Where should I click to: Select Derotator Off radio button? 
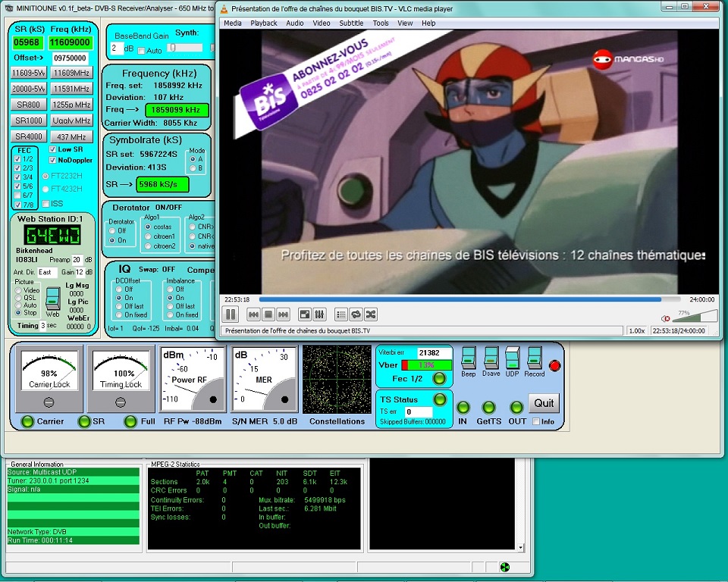[x=112, y=230]
